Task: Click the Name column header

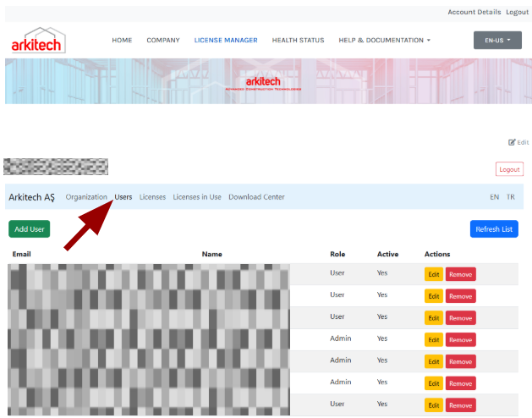Action: tap(211, 254)
